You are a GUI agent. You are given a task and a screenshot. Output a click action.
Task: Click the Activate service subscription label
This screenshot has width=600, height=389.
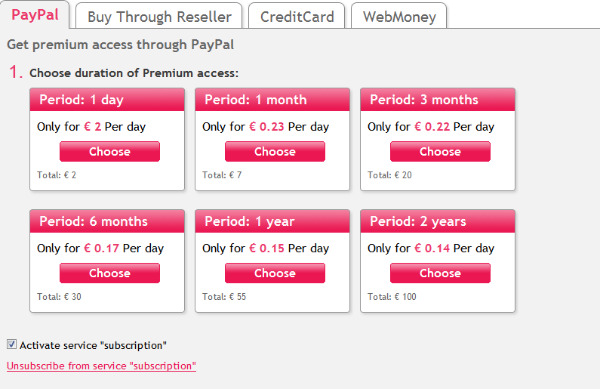tap(93, 345)
